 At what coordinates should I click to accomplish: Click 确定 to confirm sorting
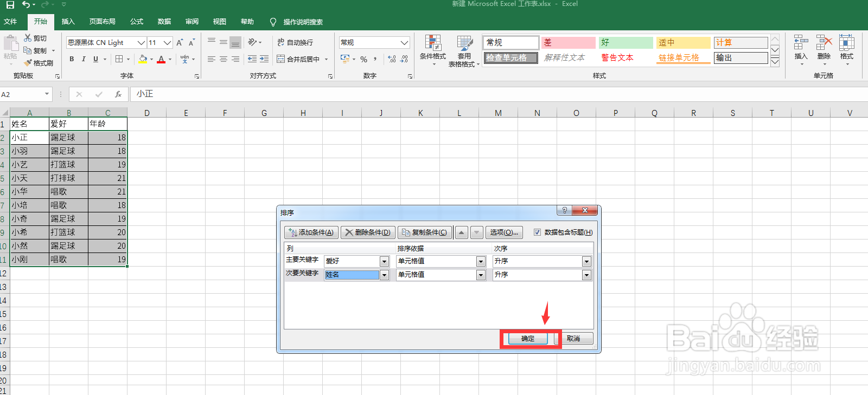[x=528, y=339]
